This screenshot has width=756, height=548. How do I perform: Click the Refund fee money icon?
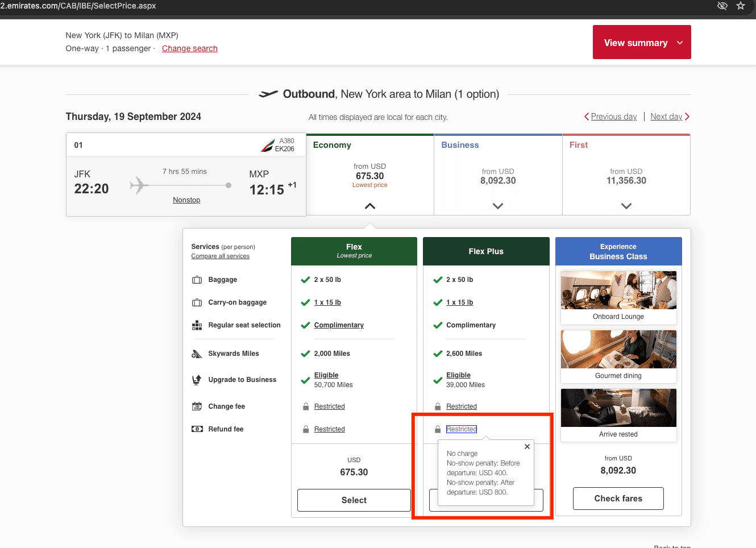click(197, 429)
